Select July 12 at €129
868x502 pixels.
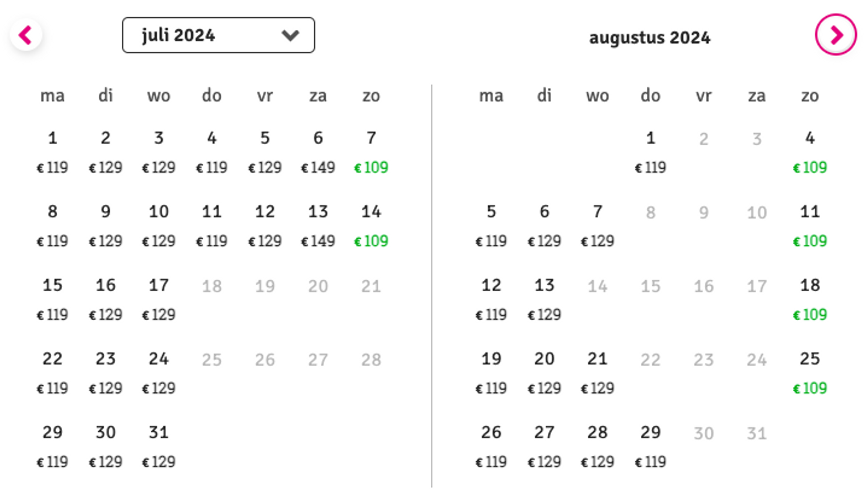click(265, 227)
